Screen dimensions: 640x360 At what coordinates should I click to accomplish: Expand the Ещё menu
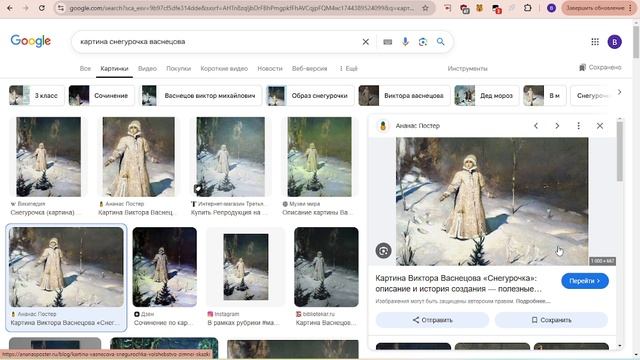pyautogui.click(x=349, y=69)
